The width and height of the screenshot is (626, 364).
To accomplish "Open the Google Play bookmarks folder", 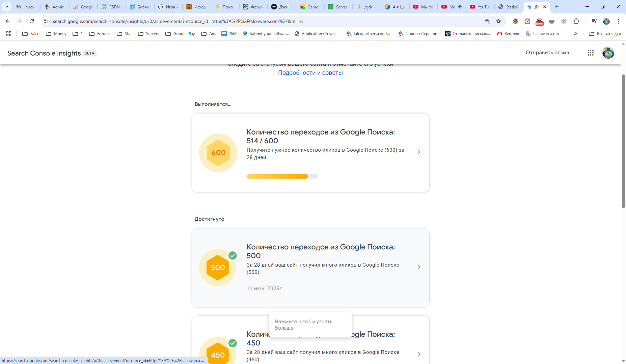I will 180,34.
